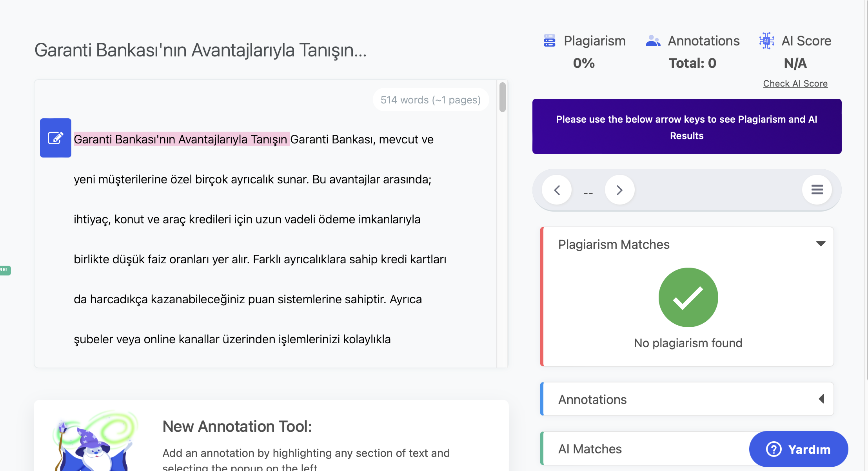Go to previous result with left arrow
The height and width of the screenshot is (471, 868).
click(557, 190)
